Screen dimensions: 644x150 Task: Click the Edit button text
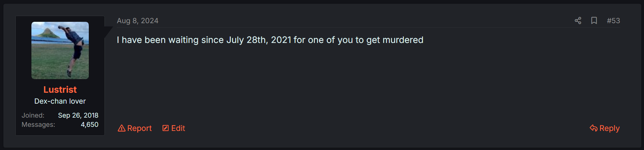click(x=178, y=128)
